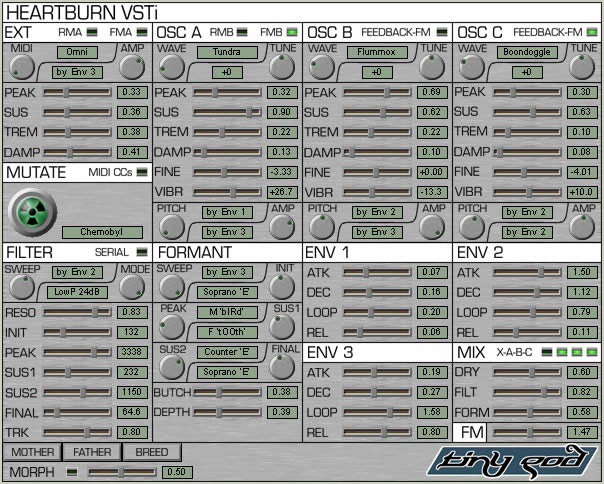Adjust the EXT AMP knob
This screenshot has height=484, width=604.
click(x=132, y=67)
